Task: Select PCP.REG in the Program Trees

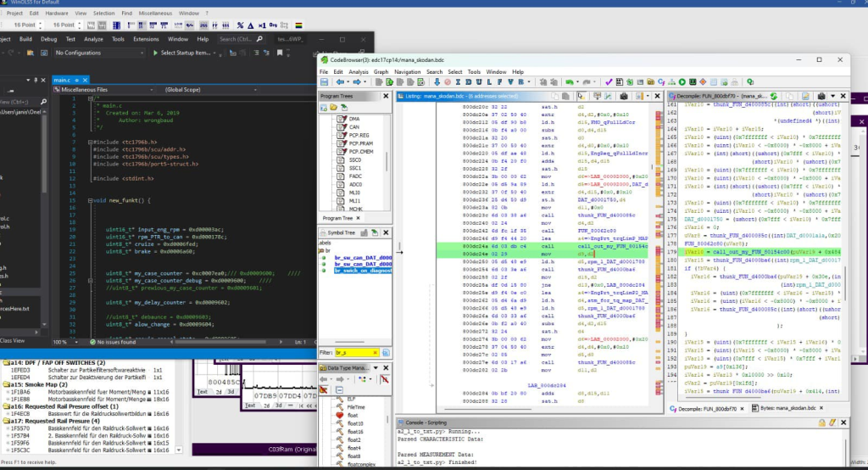Action: click(359, 134)
